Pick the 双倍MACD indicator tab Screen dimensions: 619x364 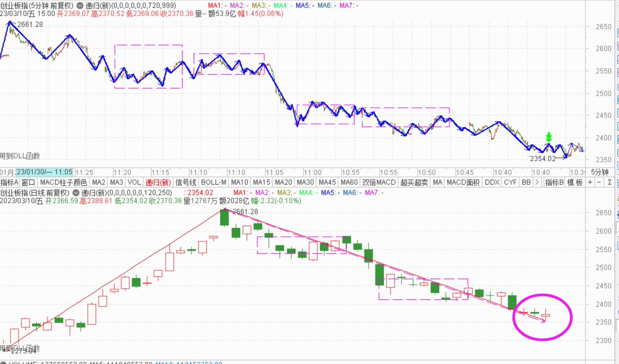[x=379, y=182]
